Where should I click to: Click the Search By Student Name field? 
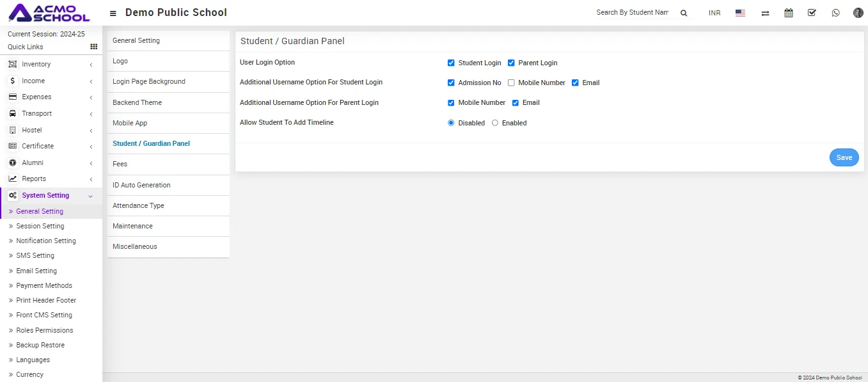[632, 13]
